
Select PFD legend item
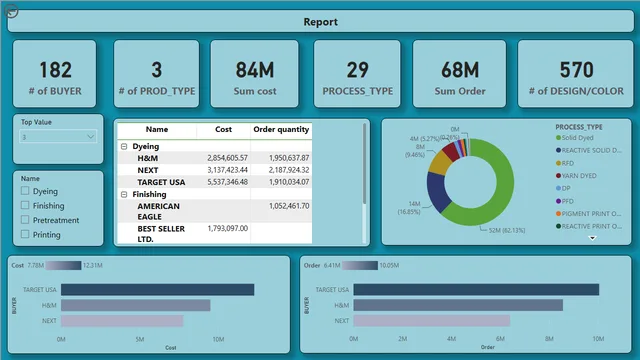[x=565, y=201]
